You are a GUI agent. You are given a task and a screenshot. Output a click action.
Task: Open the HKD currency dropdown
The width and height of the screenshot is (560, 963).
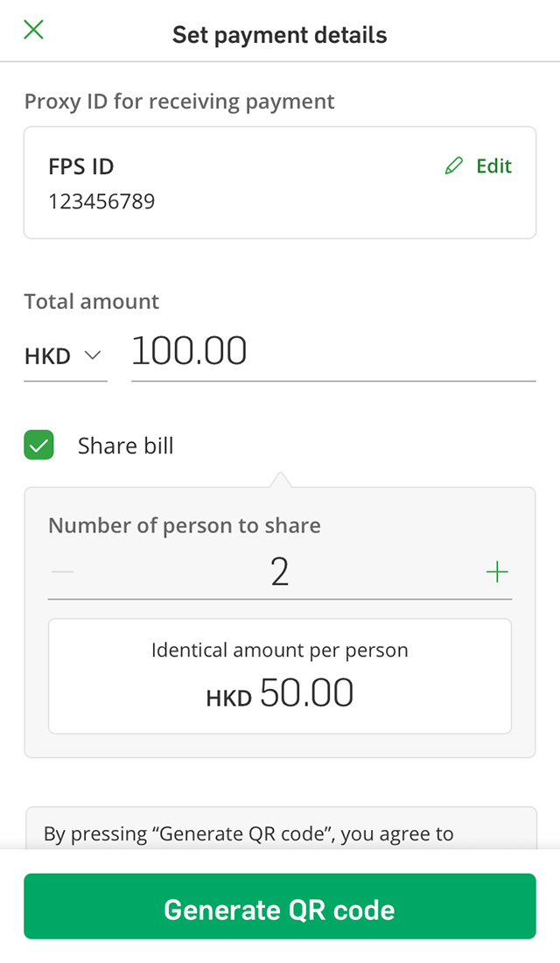tap(64, 356)
